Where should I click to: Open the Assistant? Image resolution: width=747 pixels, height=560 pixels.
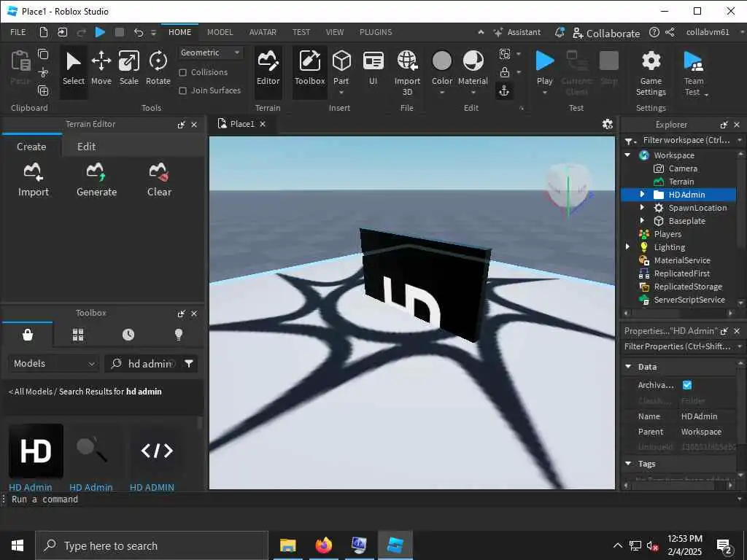point(517,32)
